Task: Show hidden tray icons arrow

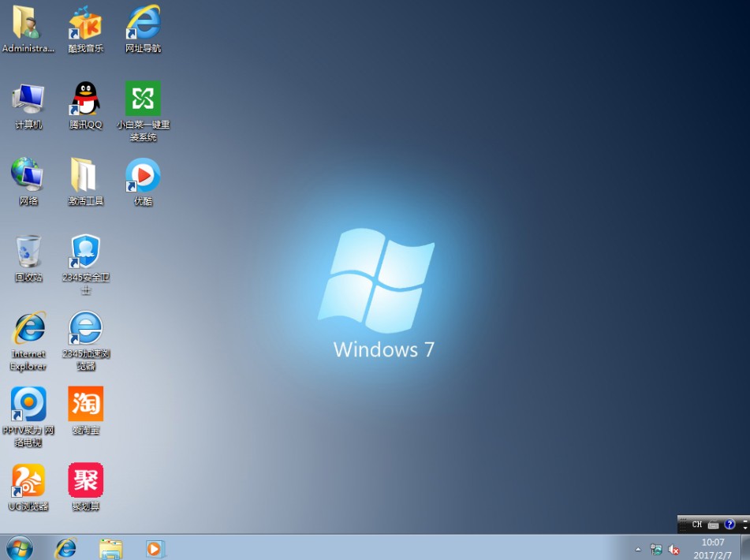Action: pos(637,550)
